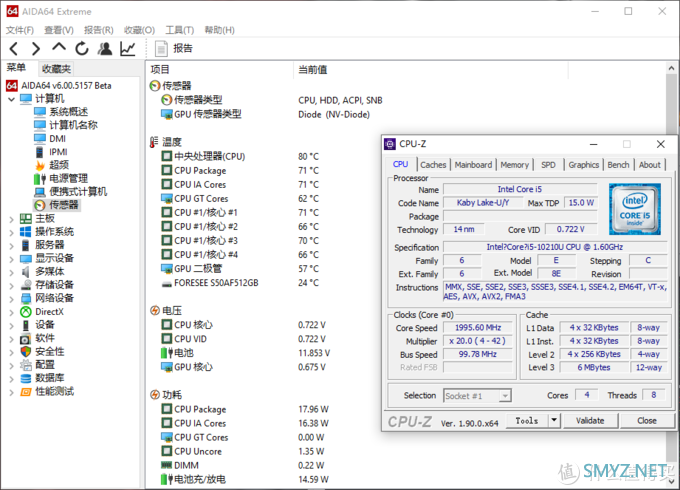
Task: Open the user profile toolbar icon
Action: (105, 49)
